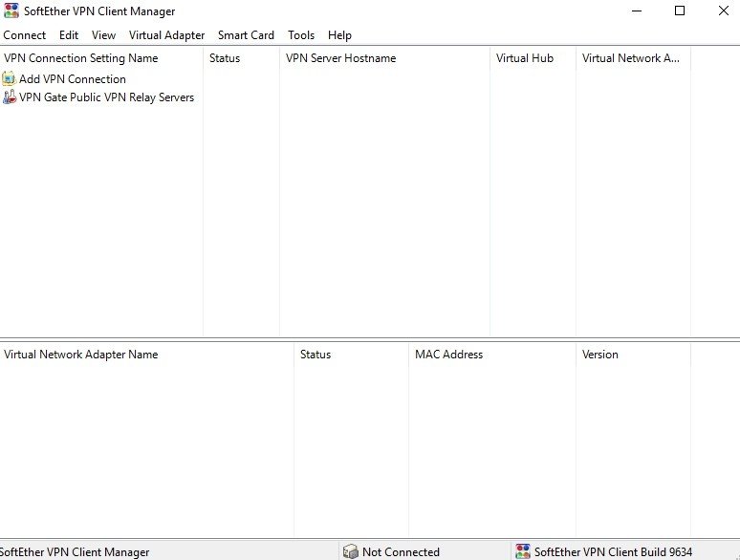Open the Help menu
The height and width of the screenshot is (560, 740).
point(339,35)
